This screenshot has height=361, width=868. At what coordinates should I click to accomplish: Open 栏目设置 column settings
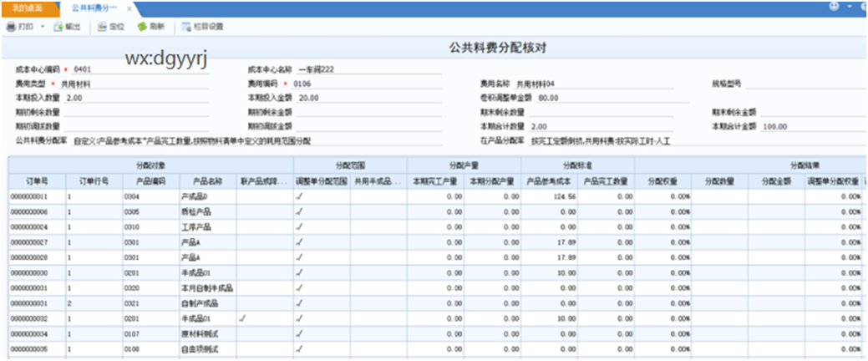tap(203, 26)
